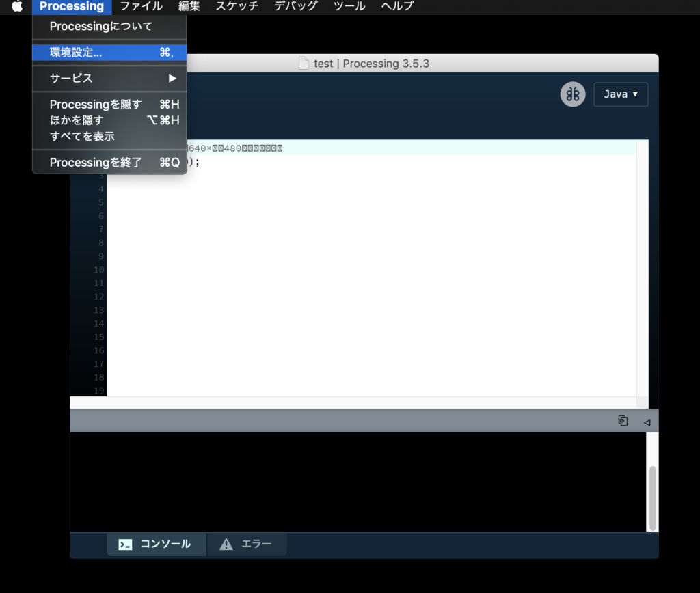This screenshot has width=700, height=593.
Task: Click line number 16 in the gutter
Action: pos(99,350)
